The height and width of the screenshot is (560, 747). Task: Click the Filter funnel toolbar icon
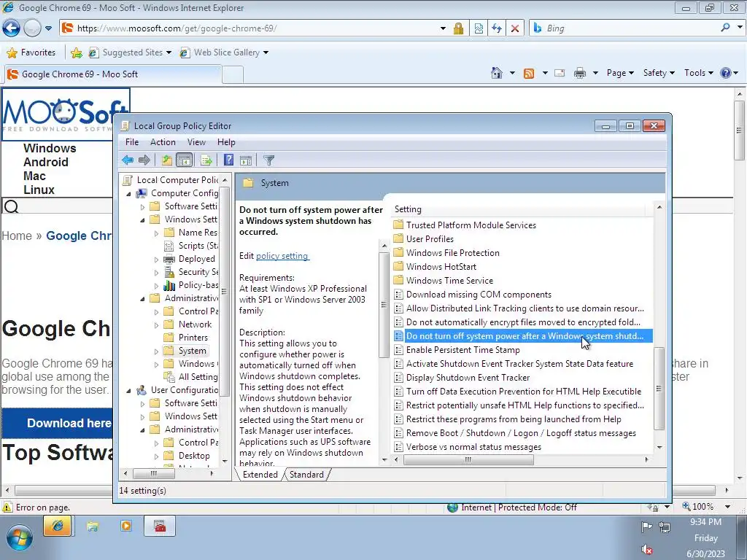(268, 160)
